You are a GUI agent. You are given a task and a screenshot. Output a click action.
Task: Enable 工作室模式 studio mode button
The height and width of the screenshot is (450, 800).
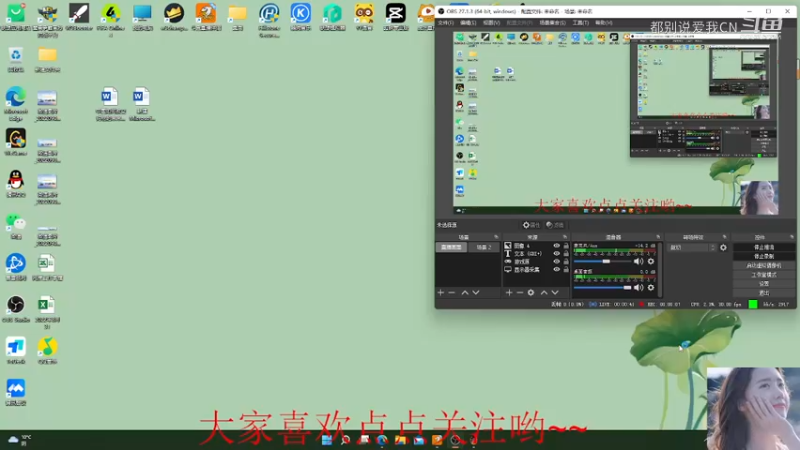click(764, 275)
